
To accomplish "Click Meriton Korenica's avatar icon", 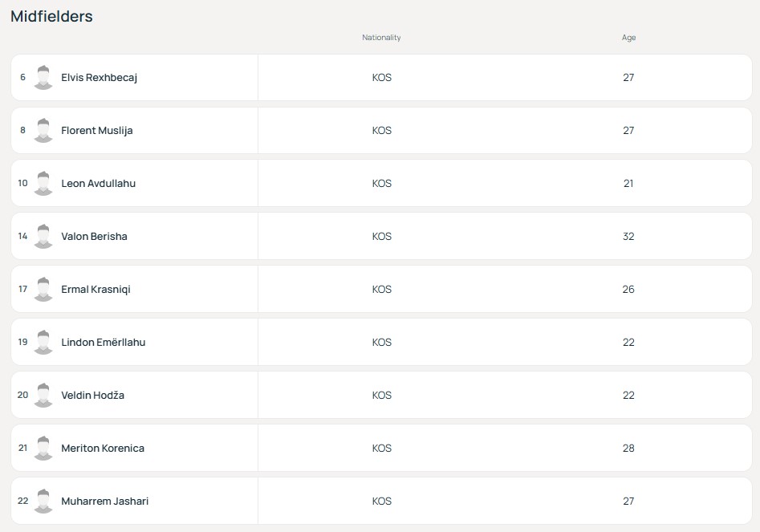I will (x=43, y=449).
